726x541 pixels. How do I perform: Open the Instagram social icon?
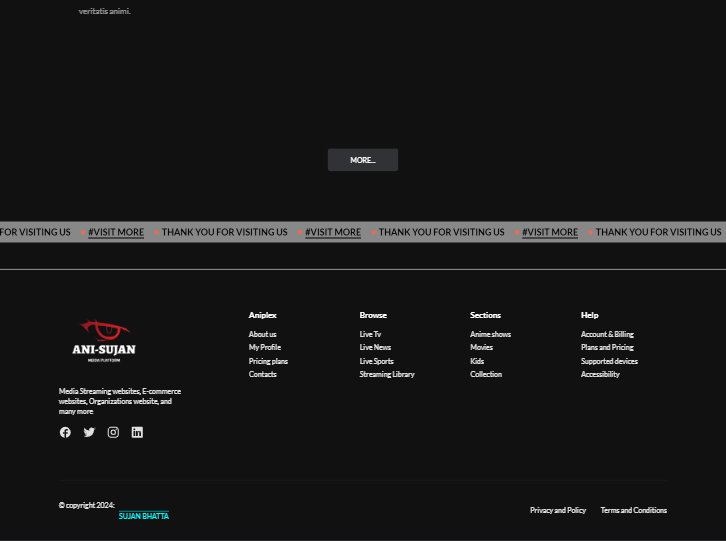(113, 432)
